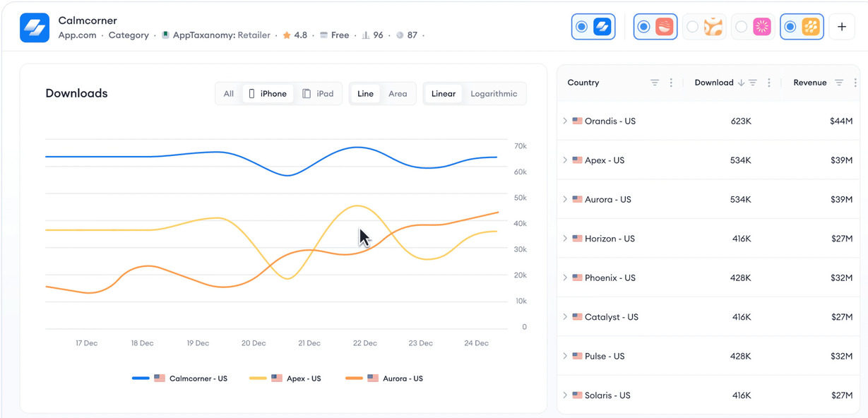This screenshot has width=868, height=418.
Task: Open the Category link under Calmcorner
Action: [x=129, y=35]
